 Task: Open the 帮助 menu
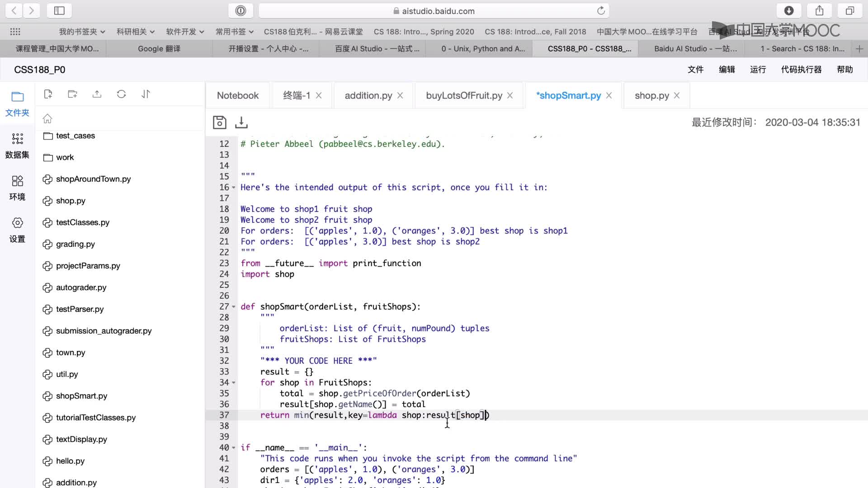pos(844,70)
